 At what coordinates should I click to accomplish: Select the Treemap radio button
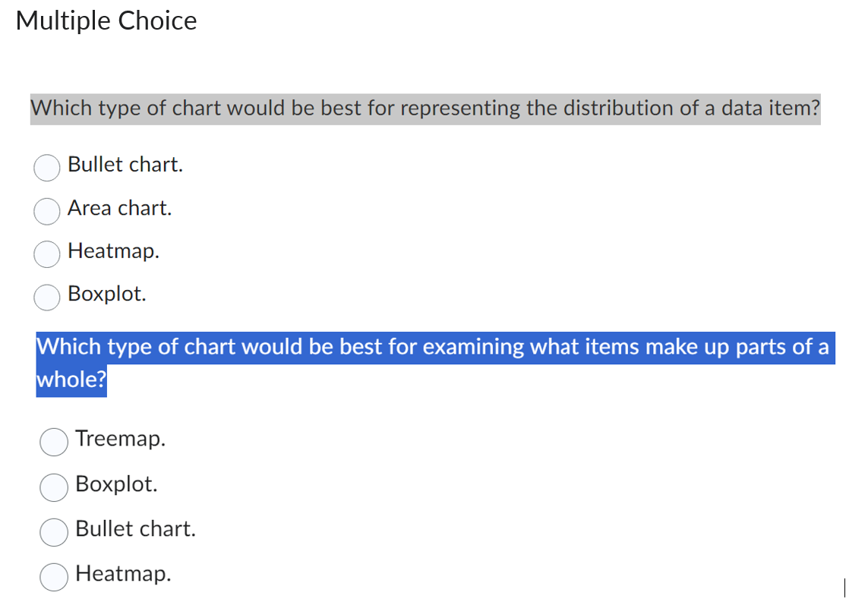(x=53, y=443)
